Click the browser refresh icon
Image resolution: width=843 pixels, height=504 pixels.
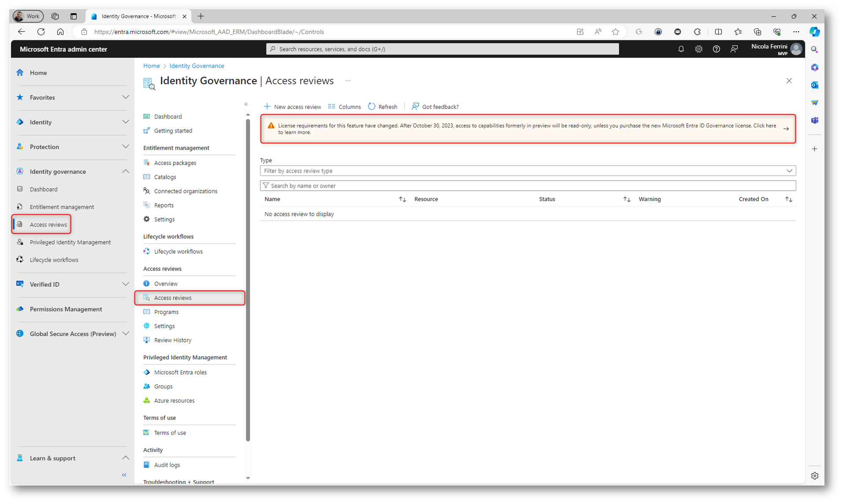41,32
